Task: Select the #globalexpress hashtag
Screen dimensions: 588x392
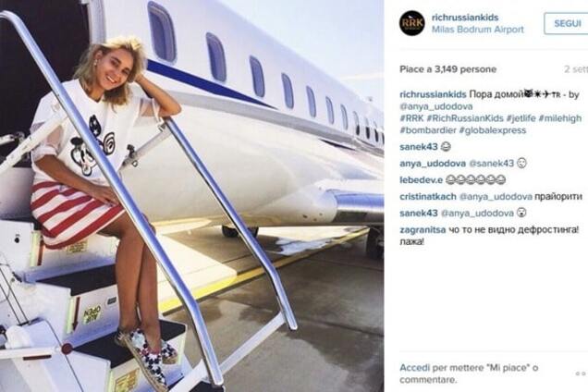Action: point(493,130)
